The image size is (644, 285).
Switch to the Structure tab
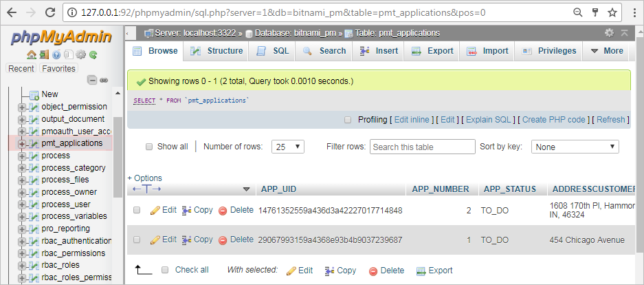[217, 51]
